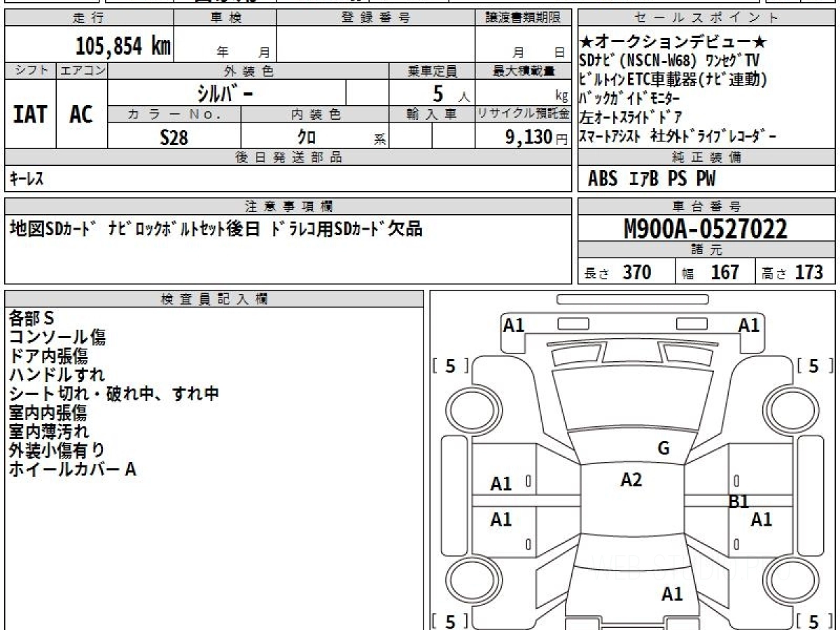Viewport: 840px width, 630px height.
Task: Click the A2 mark on the roof
Action: (x=631, y=479)
